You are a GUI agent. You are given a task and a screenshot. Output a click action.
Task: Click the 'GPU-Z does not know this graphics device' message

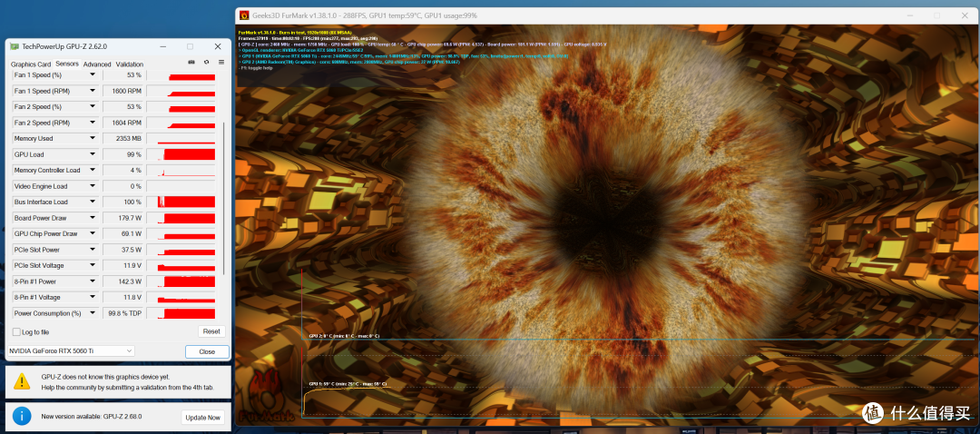pyautogui.click(x=105, y=377)
